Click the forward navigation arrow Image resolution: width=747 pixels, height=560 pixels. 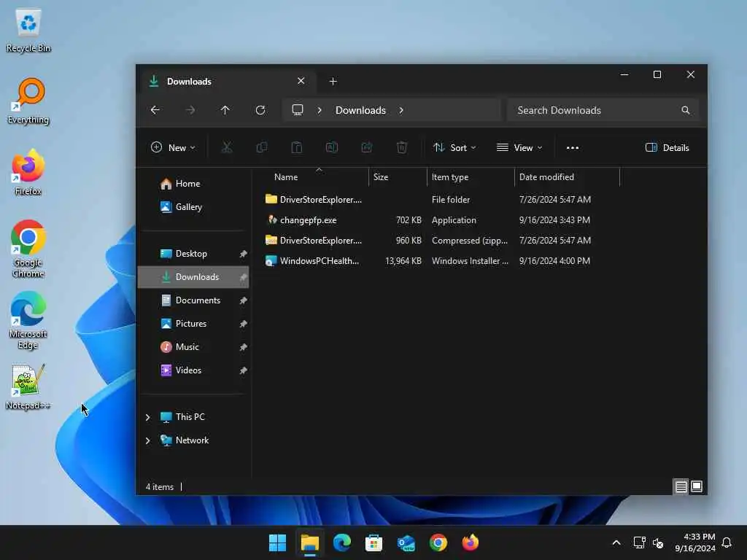point(190,110)
